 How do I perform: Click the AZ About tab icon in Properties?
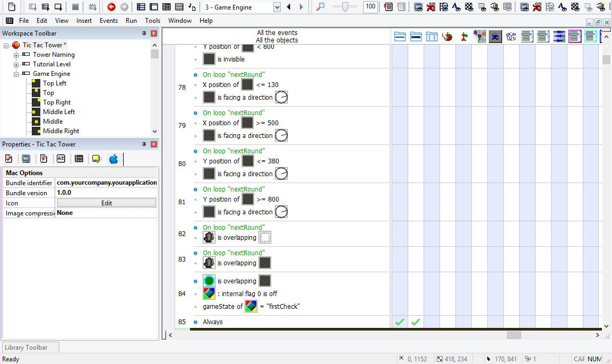61,158
